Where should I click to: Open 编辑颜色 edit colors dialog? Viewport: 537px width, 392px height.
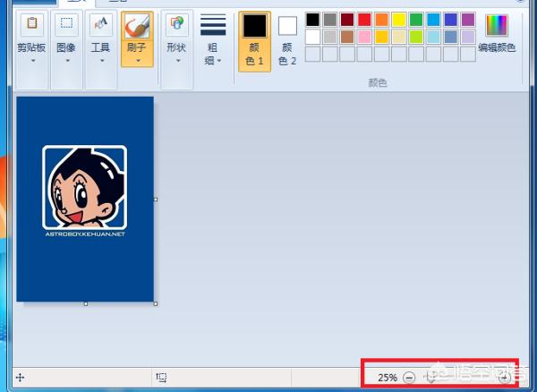pos(497,33)
